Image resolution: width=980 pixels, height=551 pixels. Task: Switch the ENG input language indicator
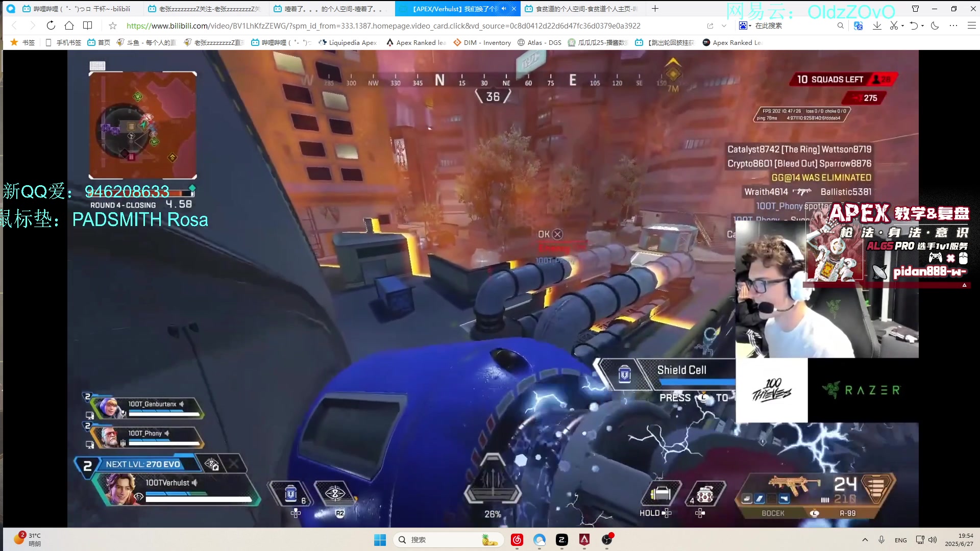click(x=901, y=540)
